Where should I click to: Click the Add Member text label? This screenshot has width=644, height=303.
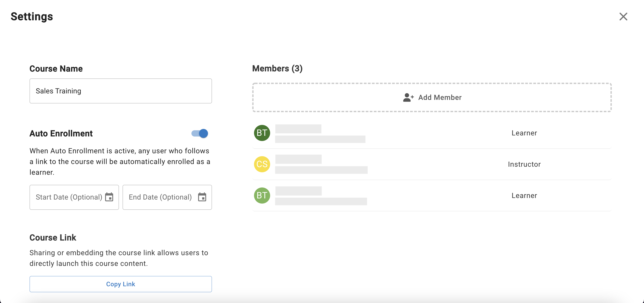click(x=440, y=97)
